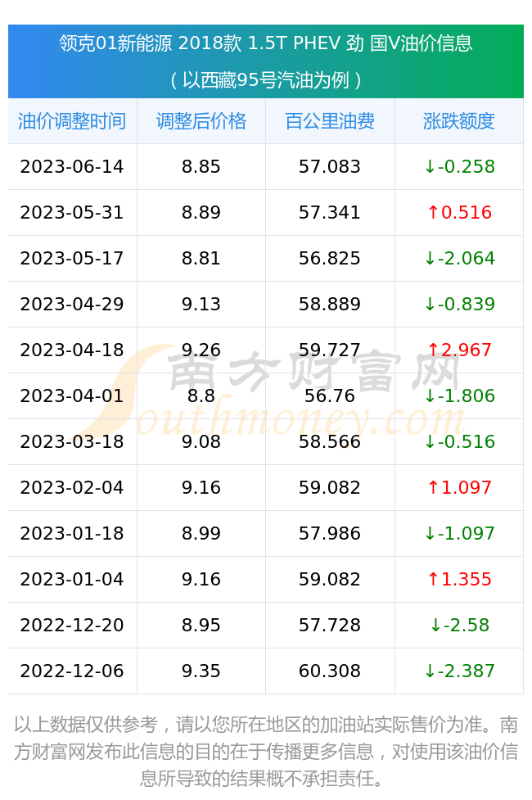Select date cell 2023-06-14
532x800 pixels.
[x=72, y=166]
